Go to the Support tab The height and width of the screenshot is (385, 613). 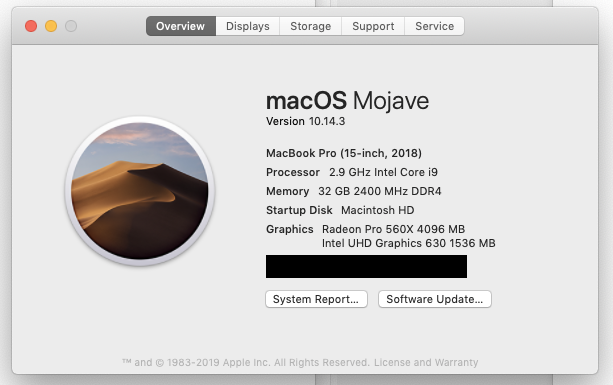[373, 26]
